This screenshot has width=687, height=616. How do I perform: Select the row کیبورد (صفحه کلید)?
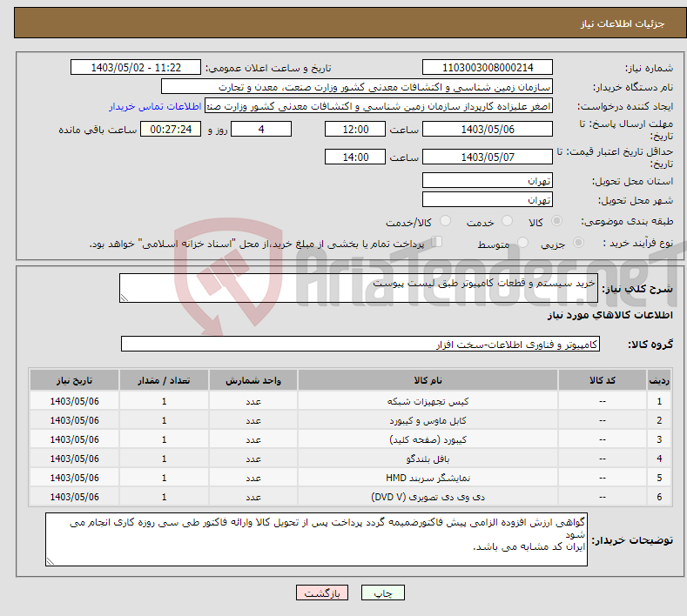351,439
